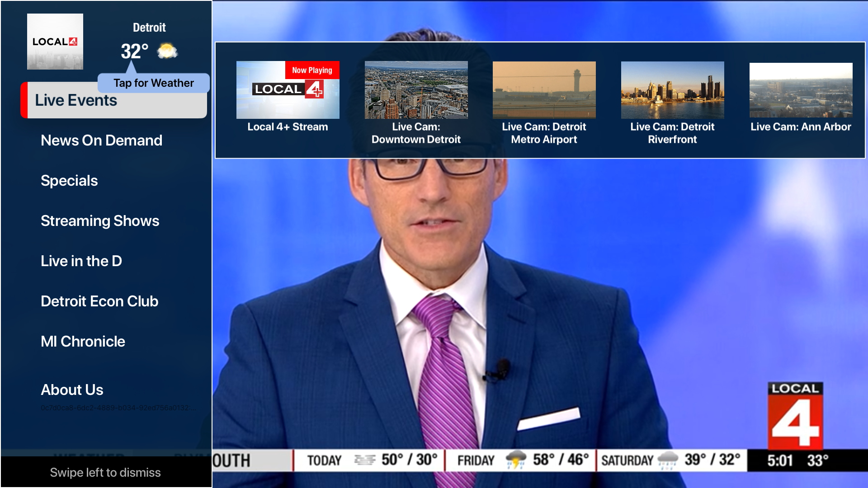The image size is (868, 488).
Task: Open the Local 4 logo in sidebar
Action: [x=55, y=42]
